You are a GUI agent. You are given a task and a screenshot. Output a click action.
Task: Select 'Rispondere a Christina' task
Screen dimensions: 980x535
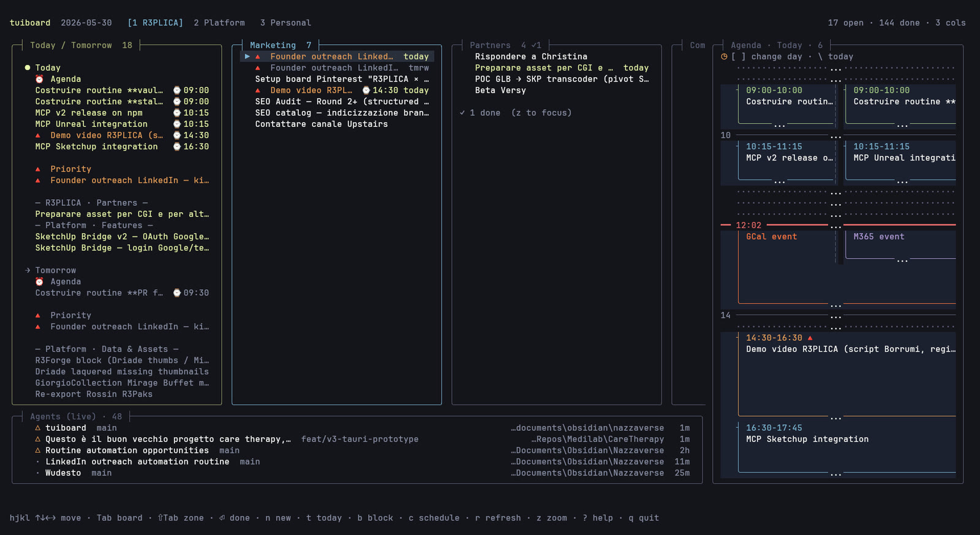pyautogui.click(x=531, y=56)
